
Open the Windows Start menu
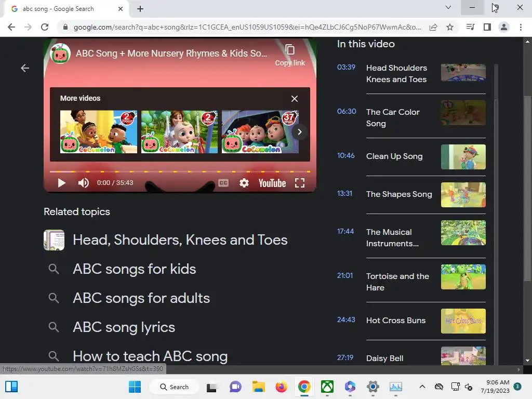[135, 387]
